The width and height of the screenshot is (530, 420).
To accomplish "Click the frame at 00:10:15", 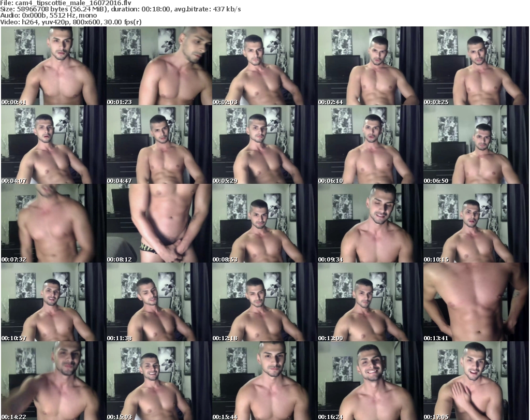I will click(476, 224).
